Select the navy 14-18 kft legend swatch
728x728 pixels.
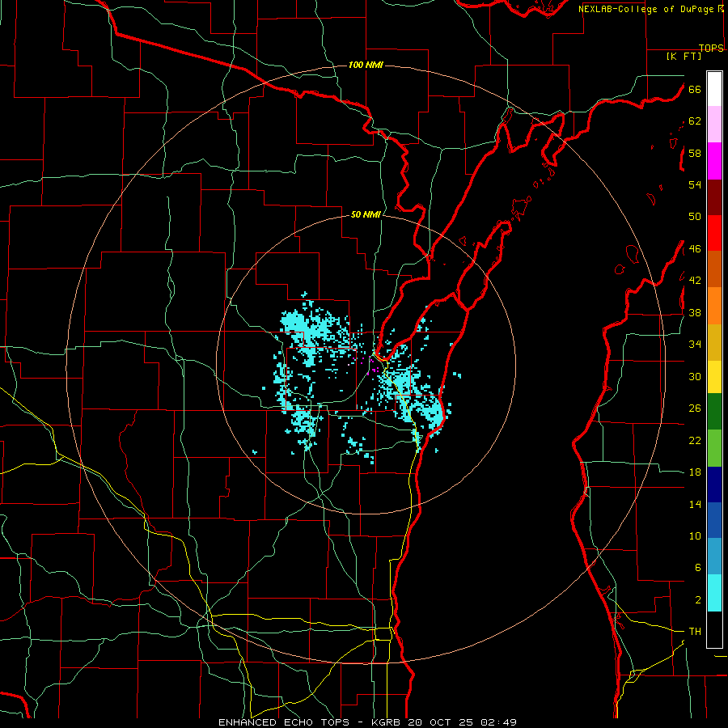714,485
